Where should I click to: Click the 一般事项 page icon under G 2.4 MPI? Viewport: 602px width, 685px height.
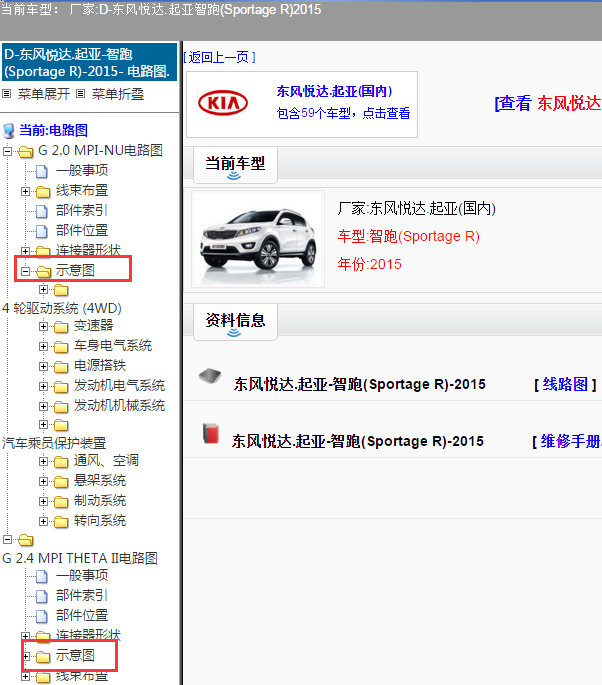click(42, 577)
